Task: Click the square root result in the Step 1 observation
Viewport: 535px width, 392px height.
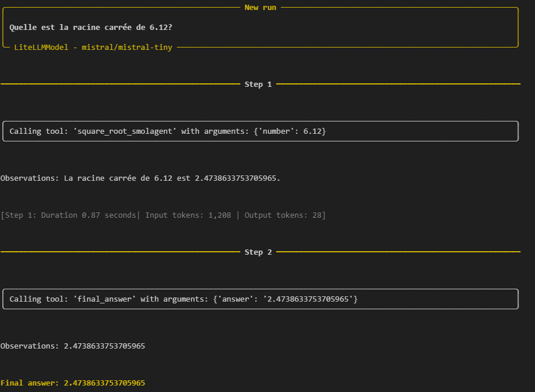Action: 235,178
